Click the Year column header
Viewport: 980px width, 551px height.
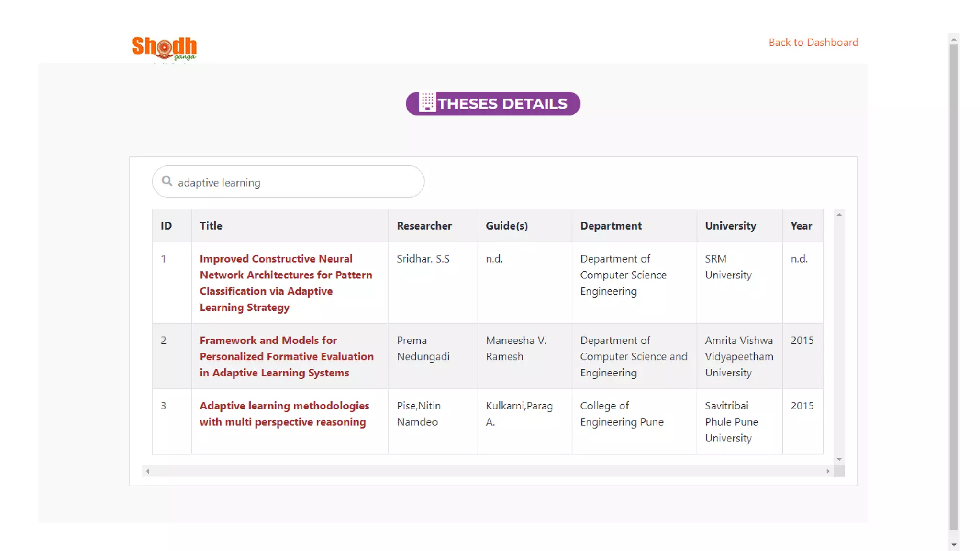pyautogui.click(x=801, y=226)
